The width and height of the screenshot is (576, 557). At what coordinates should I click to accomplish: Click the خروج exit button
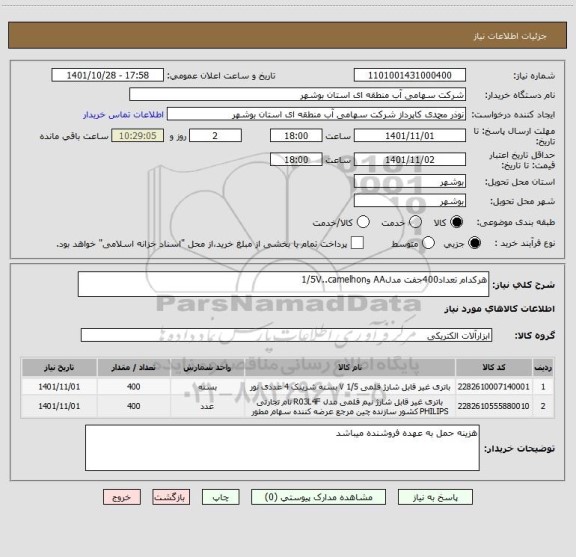[122, 497]
